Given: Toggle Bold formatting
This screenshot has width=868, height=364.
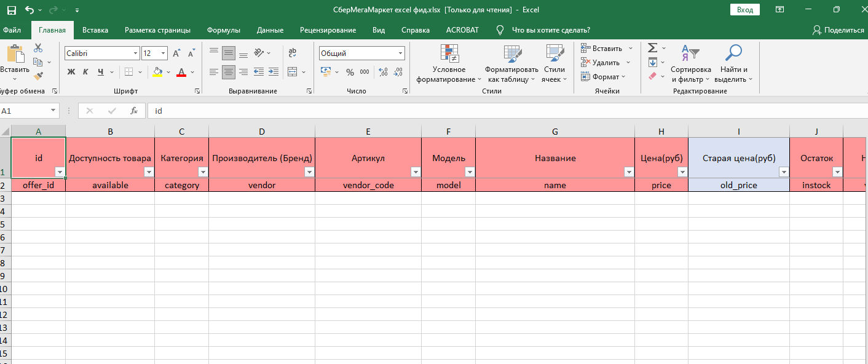Looking at the screenshot, I should 71,72.
